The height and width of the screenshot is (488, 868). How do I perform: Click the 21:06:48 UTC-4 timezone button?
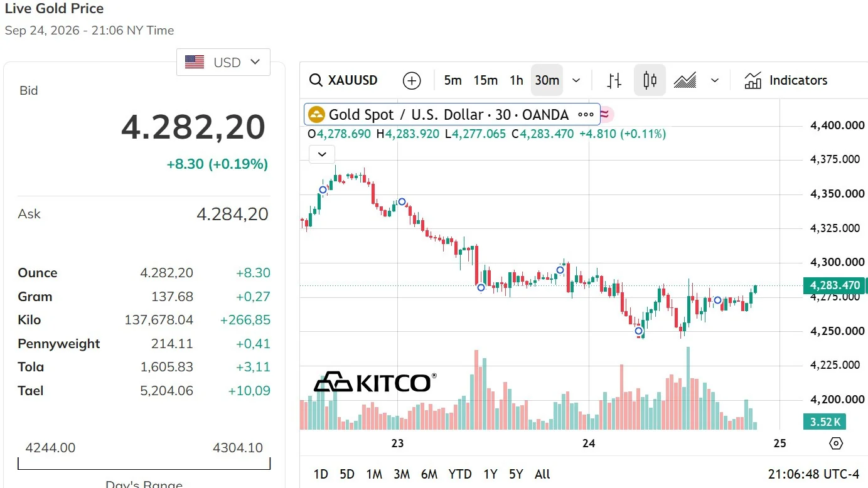click(x=813, y=474)
